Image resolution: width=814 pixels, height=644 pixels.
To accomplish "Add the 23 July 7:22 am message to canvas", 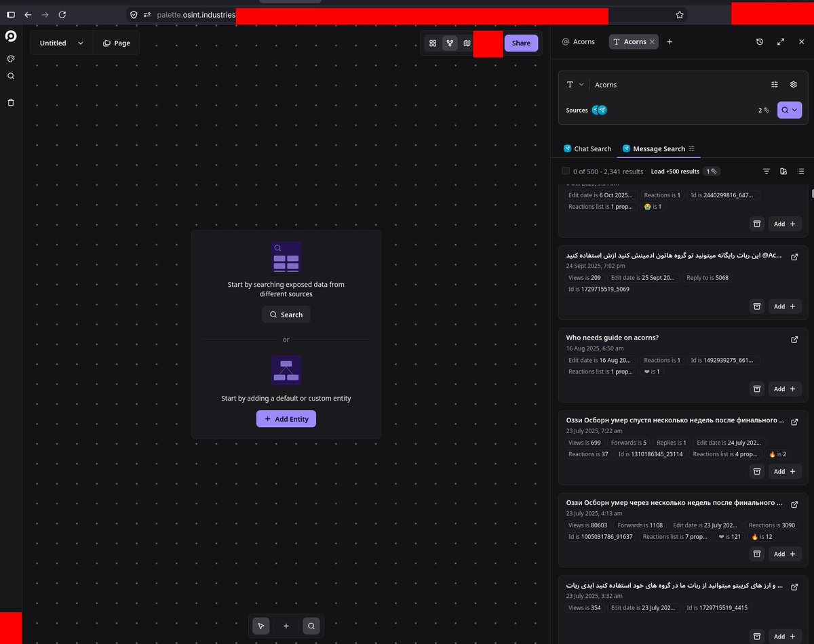I will pyautogui.click(x=786, y=471).
